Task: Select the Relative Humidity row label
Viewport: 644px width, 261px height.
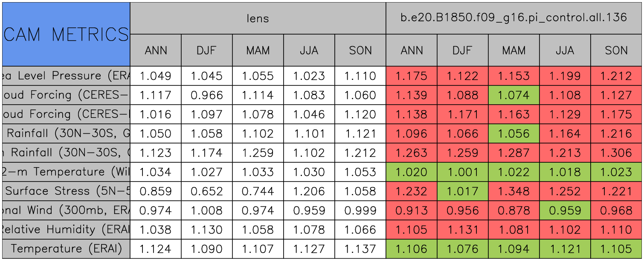Action: pos(66,229)
